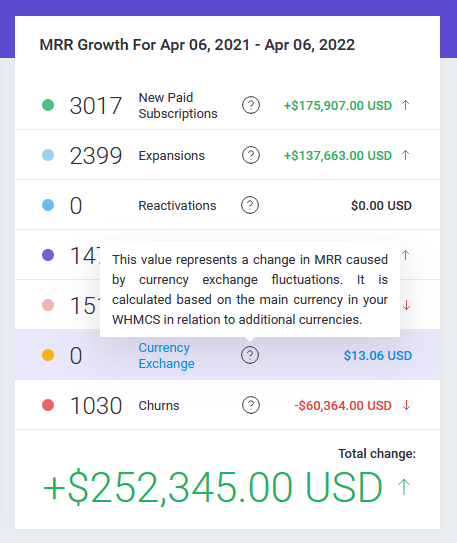Screen dimensions: 457x543
Task: Select the green New Paid Subscriptions dot
Action: tap(48, 105)
